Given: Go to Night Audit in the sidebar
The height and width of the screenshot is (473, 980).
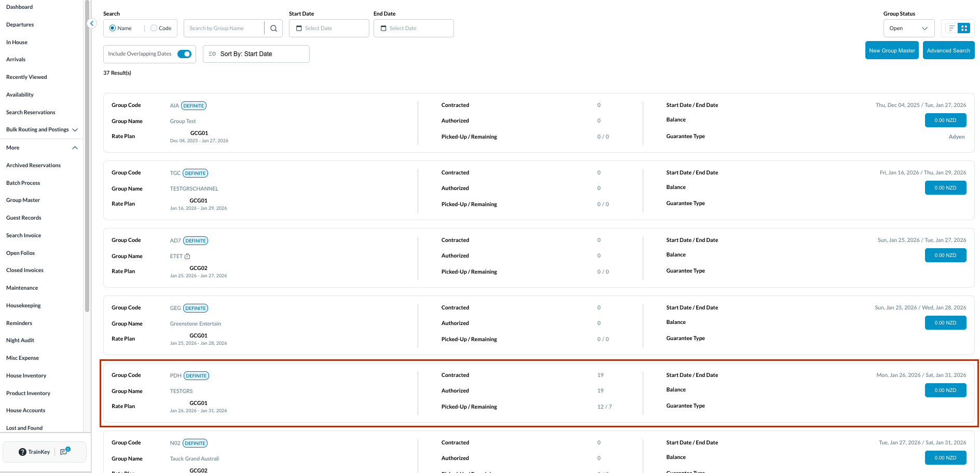Looking at the screenshot, I should (20, 341).
